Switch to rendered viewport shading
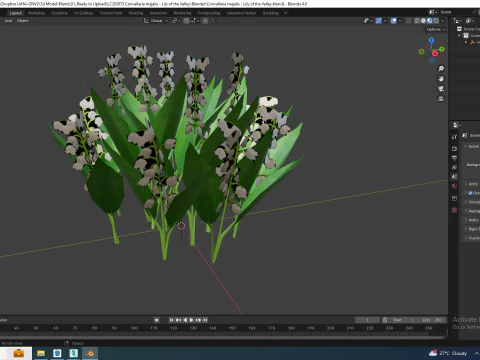This screenshot has width=480, height=360. point(436,21)
